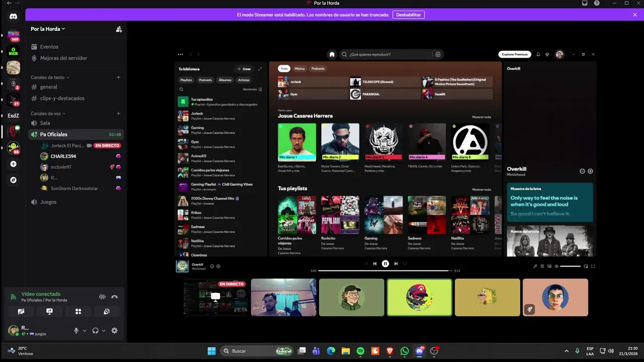Open the Kick server icon

tap(14, 51)
